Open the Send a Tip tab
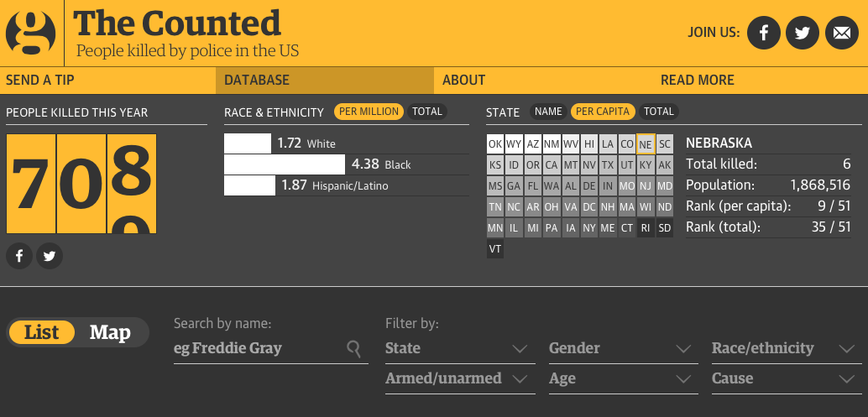Screen dimensions: 868x417 108,81
